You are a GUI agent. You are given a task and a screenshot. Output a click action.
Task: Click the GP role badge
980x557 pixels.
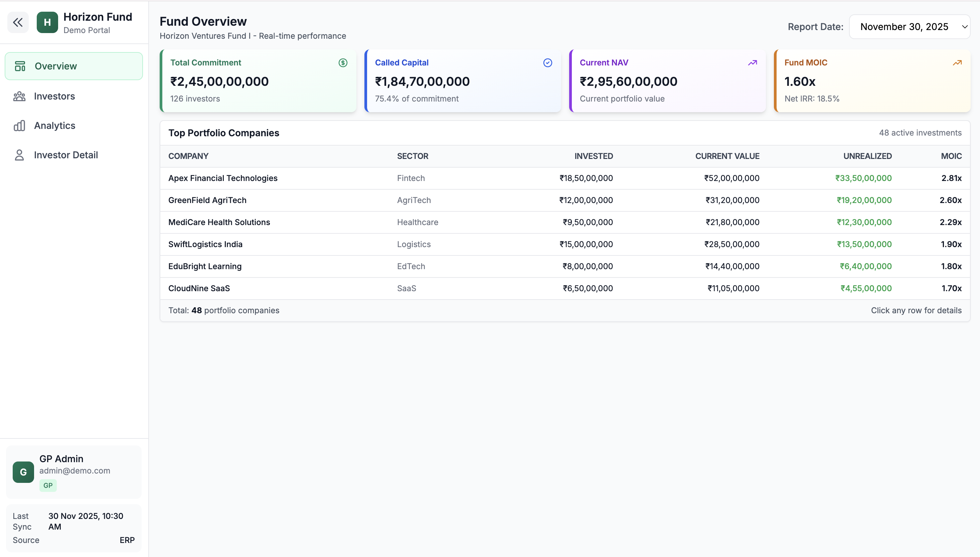click(48, 486)
